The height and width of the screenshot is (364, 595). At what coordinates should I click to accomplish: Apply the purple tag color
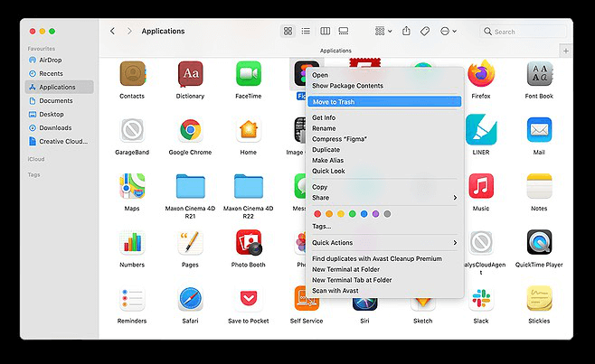[x=375, y=214]
